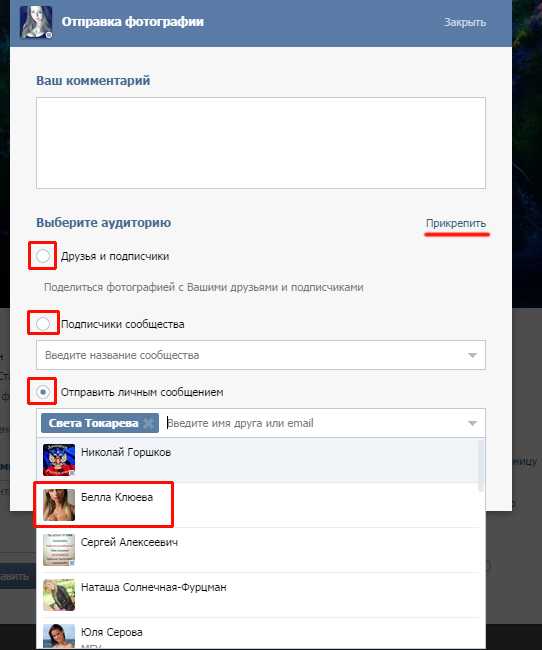Click Юля Серова's avatar picture
The height and width of the screenshot is (650, 542).
click(x=59, y=636)
